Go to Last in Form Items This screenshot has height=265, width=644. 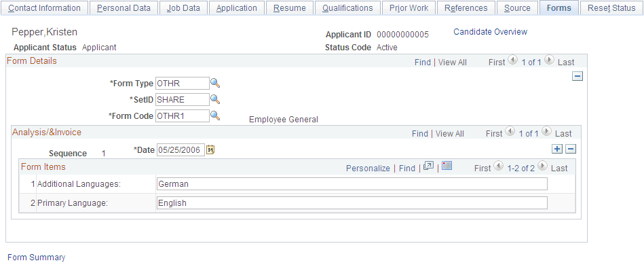559,169
